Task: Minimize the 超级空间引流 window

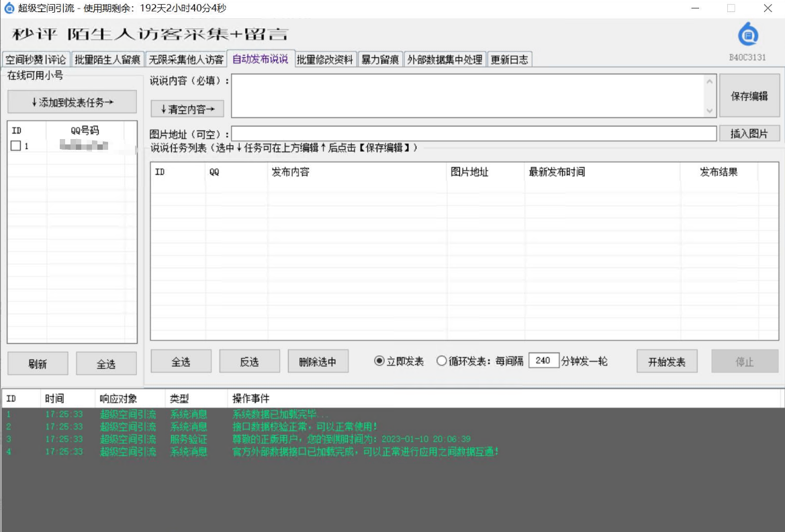Action: click(695, 8)
